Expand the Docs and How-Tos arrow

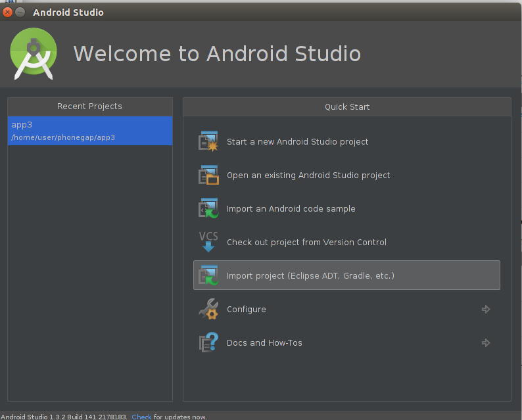click(x=486, y=342)
